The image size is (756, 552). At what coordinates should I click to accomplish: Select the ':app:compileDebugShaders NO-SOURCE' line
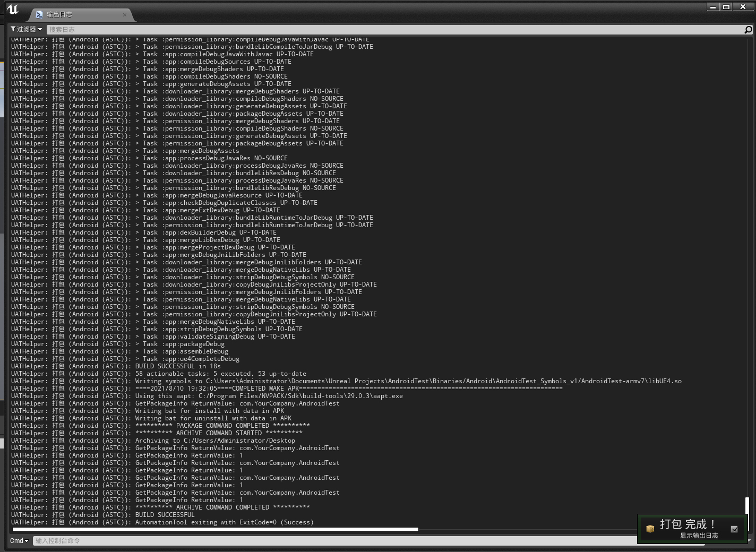pos(149,76)
